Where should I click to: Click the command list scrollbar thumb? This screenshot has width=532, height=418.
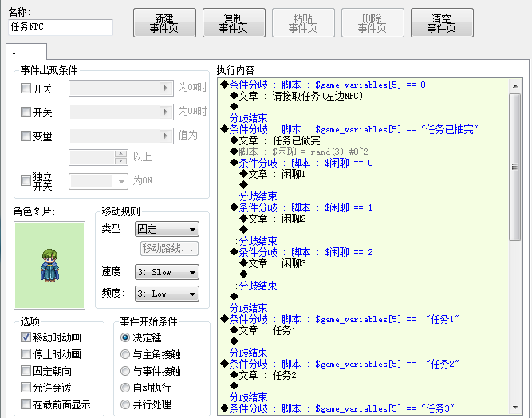[515, 167]
